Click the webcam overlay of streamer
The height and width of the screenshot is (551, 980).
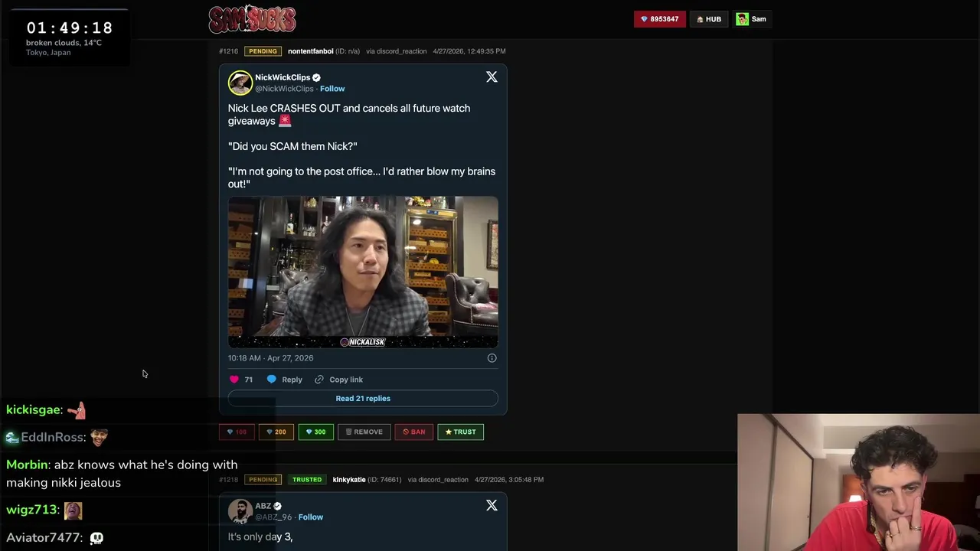pos(858,482)
